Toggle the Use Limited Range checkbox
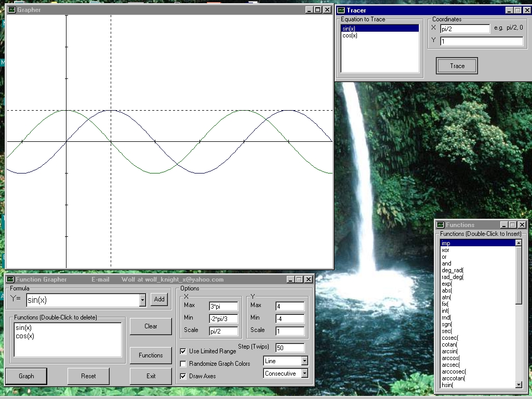 pyautogui.click(x=183, y=351)
